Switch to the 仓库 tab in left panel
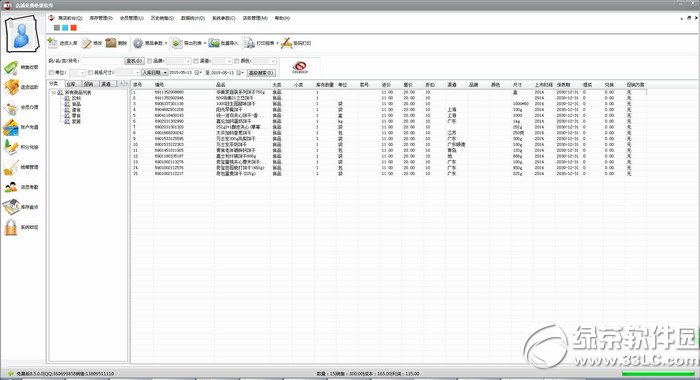The image size is (700, 380). point(71,84)
